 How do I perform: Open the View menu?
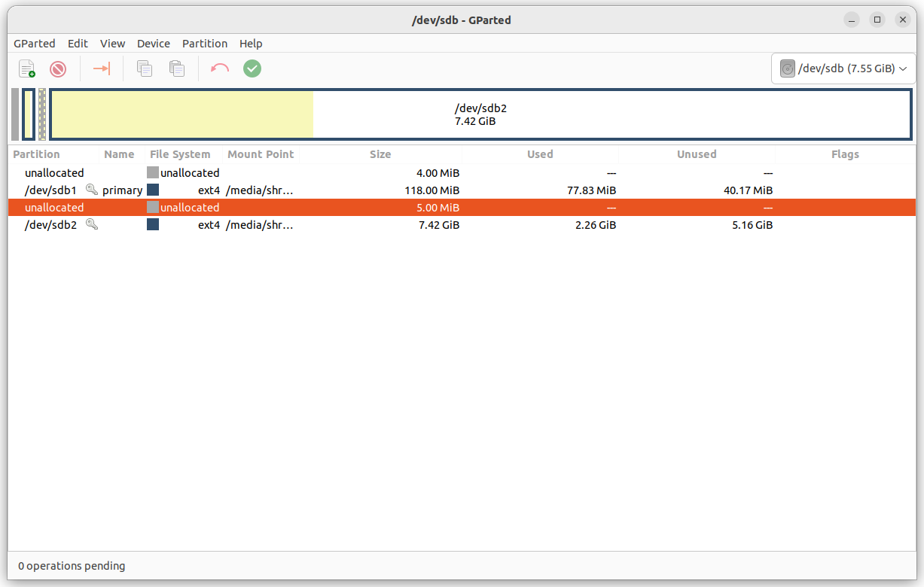pyautogui.click(x=112, y=44)
